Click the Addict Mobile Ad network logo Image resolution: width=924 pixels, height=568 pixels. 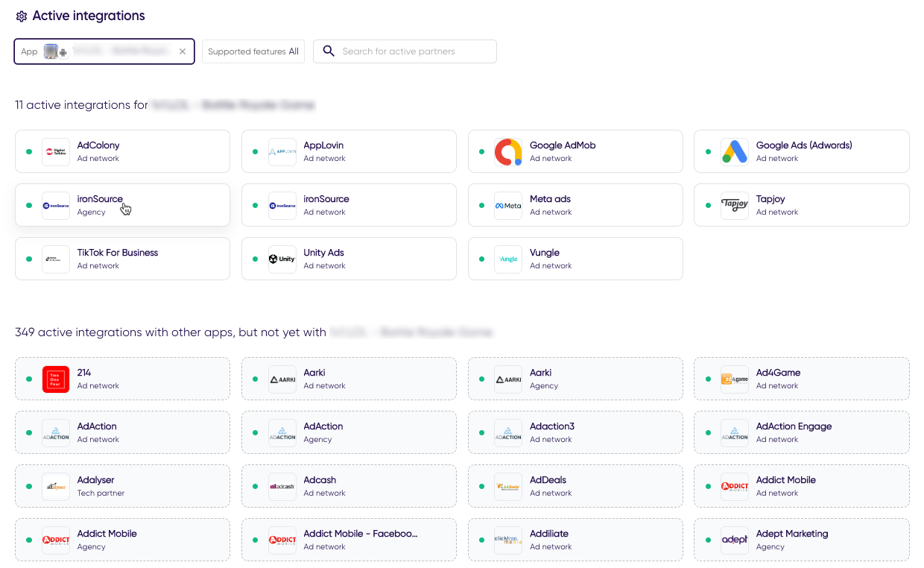point(735,486)
